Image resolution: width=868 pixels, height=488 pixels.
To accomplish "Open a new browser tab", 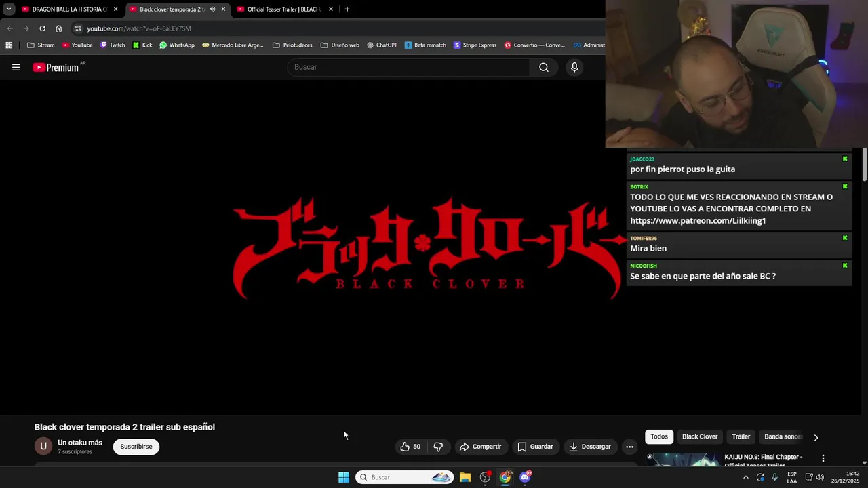I will (347, 9).
